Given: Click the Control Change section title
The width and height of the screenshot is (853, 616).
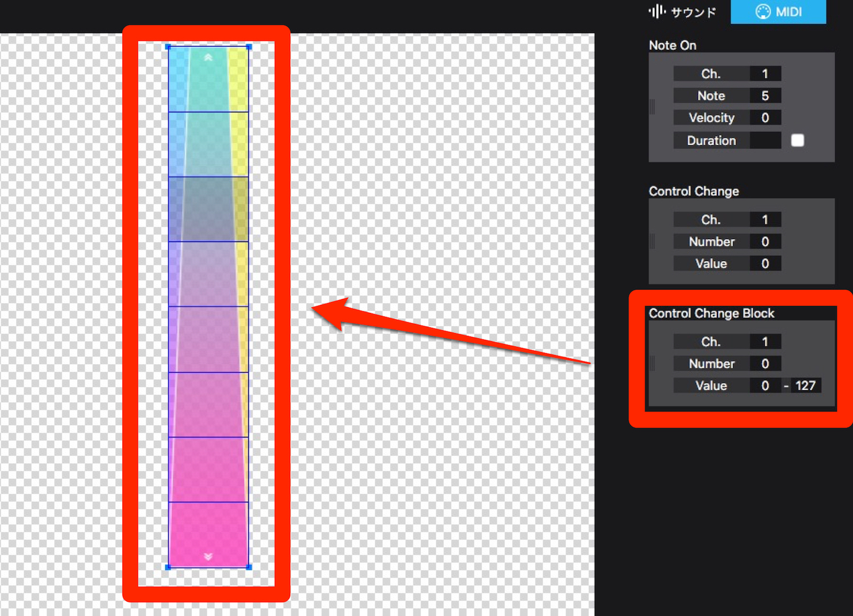Looking at the screenshot, I should 694,191.
